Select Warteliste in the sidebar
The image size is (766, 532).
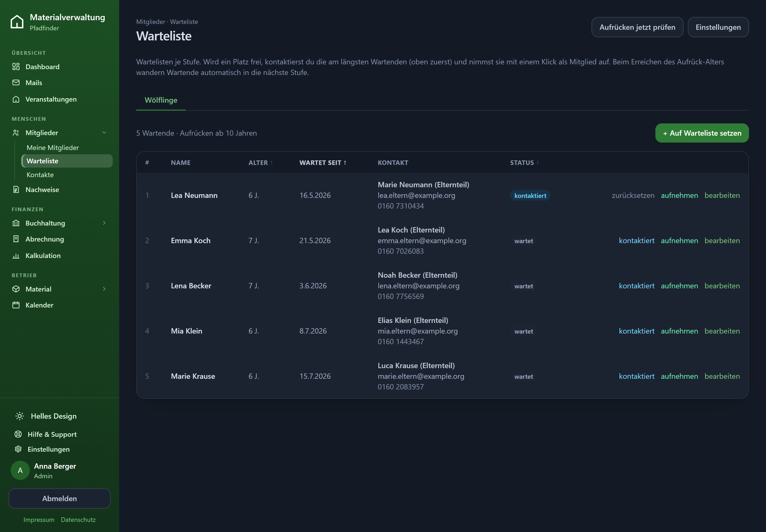[67, 161]
